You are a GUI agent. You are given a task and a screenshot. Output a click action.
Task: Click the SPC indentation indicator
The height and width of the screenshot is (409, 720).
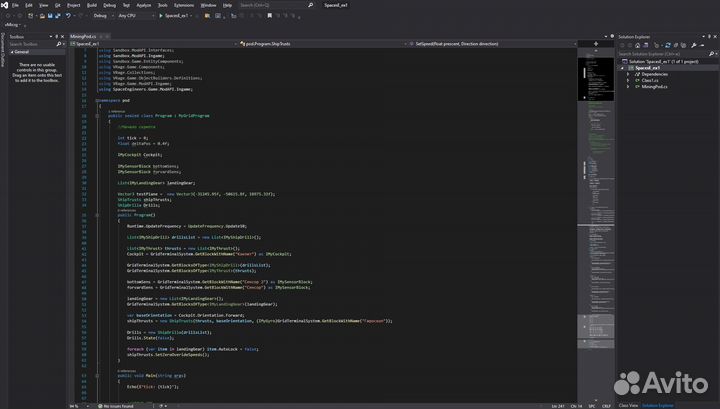point(592,406)
